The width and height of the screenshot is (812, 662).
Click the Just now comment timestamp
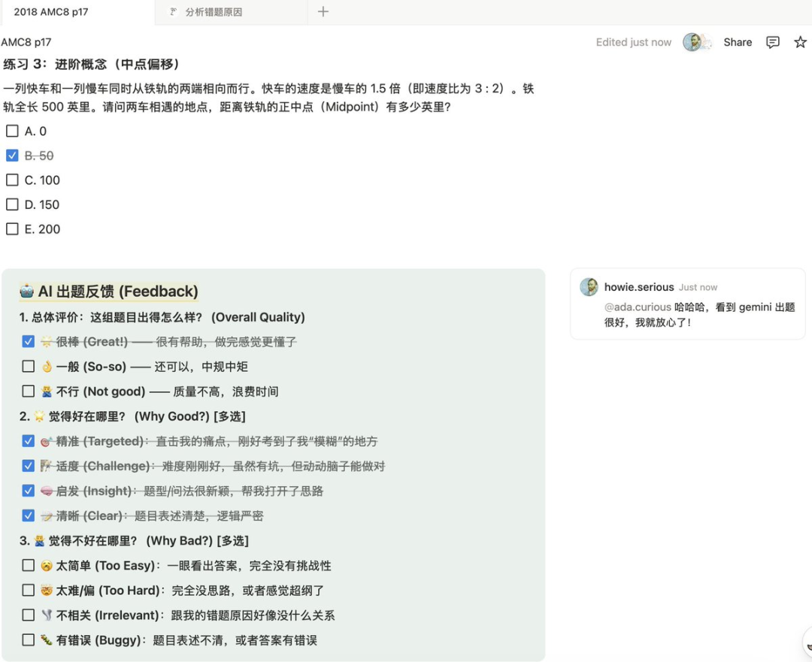click(x=698, y=287)
